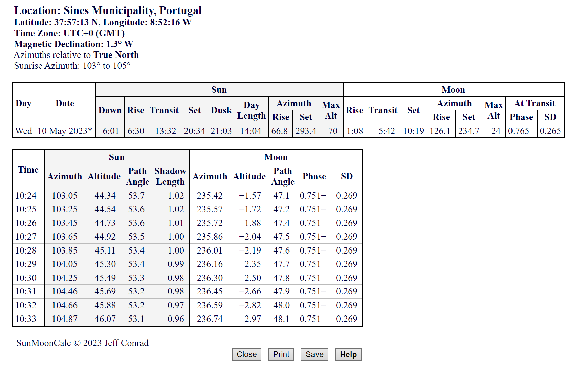
Task: Click the Close button
Action: pyautogui.click(x=246, y=354)
